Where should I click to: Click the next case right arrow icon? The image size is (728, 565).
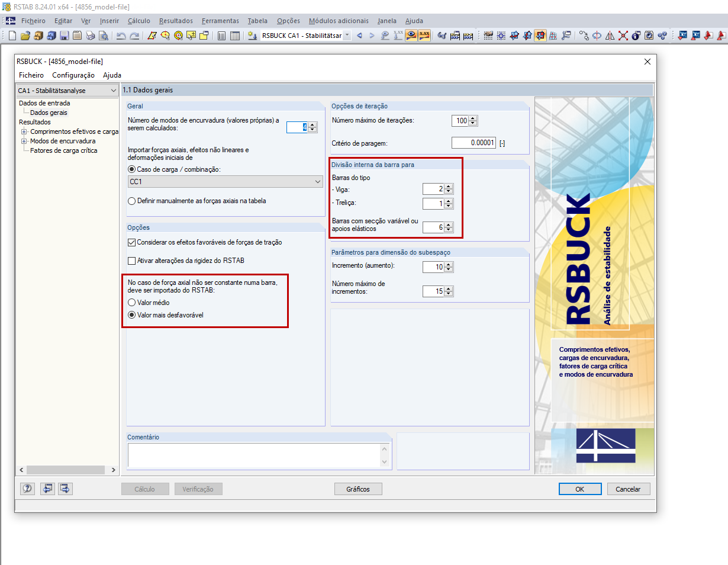point(372,36)
